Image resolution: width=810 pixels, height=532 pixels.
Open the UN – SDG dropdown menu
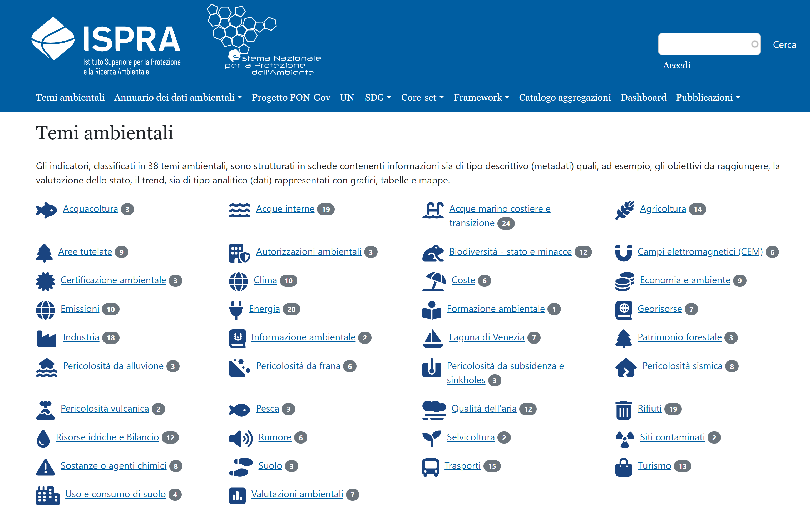pyautogui.click(x=366, y=97)
